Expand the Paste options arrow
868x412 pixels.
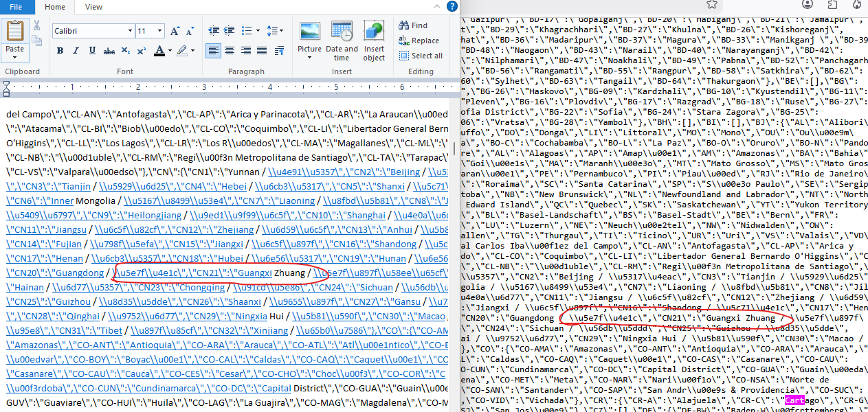pos(14,57)
